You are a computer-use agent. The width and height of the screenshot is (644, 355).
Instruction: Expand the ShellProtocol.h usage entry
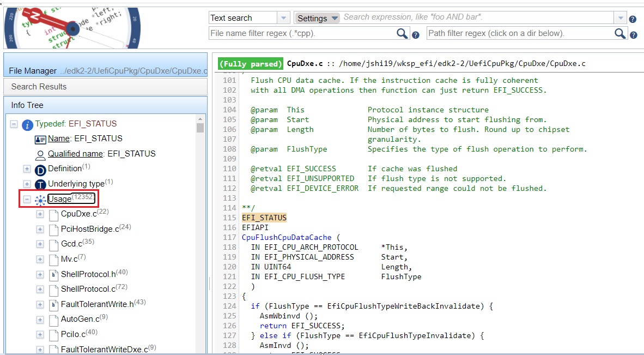pyautogui.click(x=40, y=274)
